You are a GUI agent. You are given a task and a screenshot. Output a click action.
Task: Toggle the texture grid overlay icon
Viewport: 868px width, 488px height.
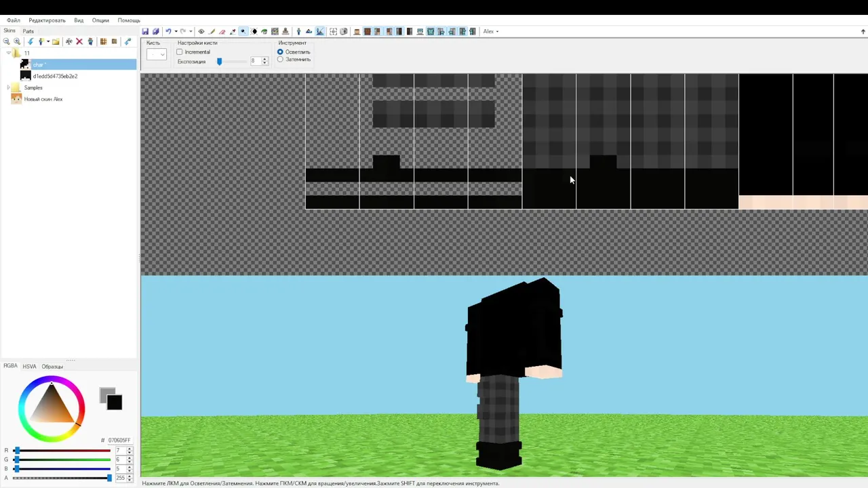(x=334, y=31)
